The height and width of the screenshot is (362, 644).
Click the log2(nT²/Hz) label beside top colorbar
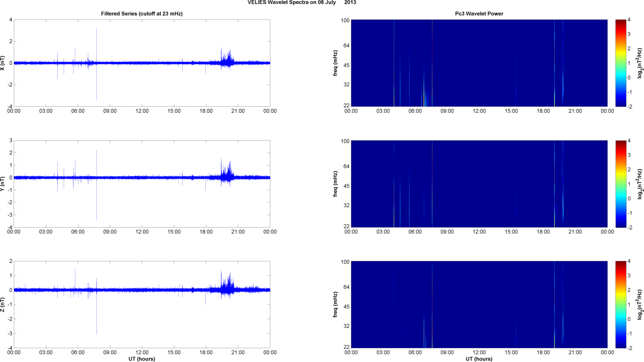pyautogui.click(x=640, y=63)
